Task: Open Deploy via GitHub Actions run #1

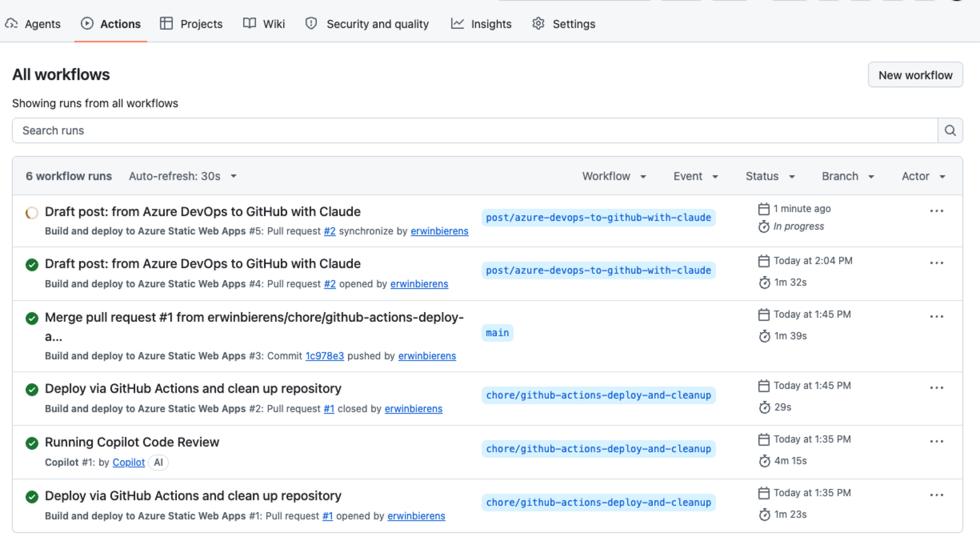Action: pyautogui.click(x=193, y=496)
